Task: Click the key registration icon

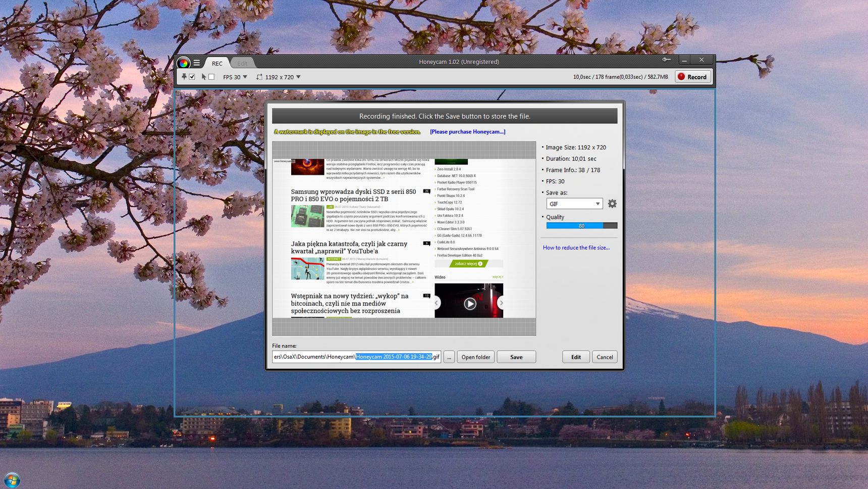Action: point(667,60)
